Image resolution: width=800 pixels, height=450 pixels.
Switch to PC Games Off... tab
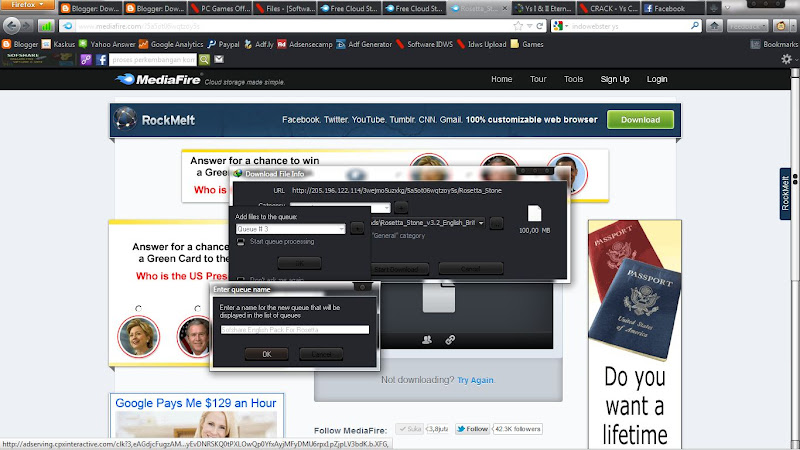pyautogui.click(x=220, y=9)
